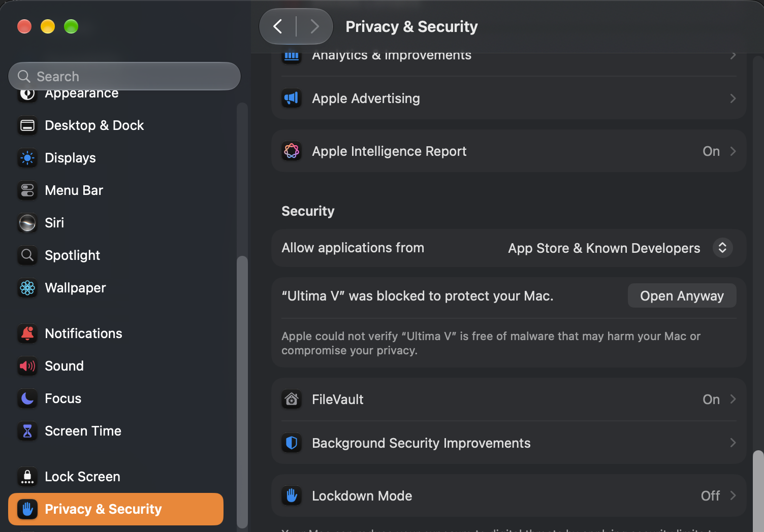Go back with the toolbar back arrow
764x532 pixels.
coord(277,26)
